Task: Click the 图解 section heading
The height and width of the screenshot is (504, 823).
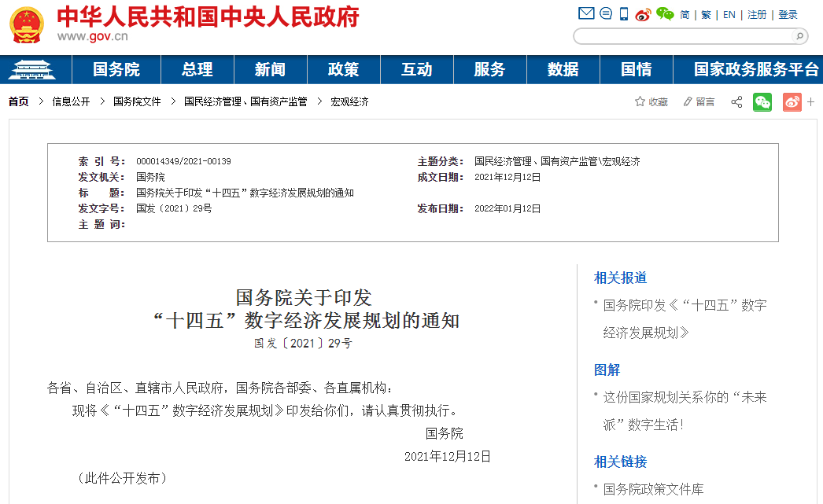Action: click(607, 370)
